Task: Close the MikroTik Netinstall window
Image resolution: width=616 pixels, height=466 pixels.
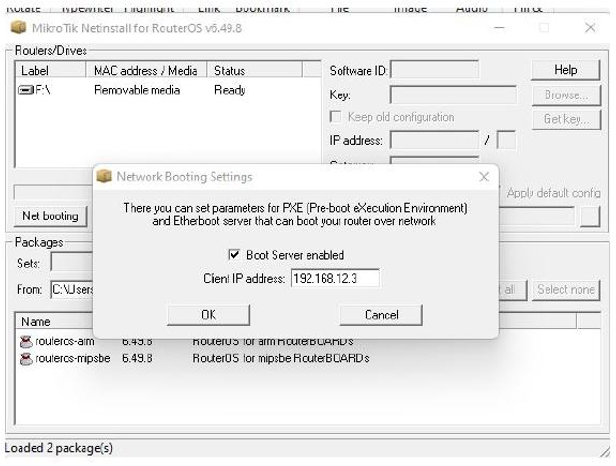Action: pos(590,28)
